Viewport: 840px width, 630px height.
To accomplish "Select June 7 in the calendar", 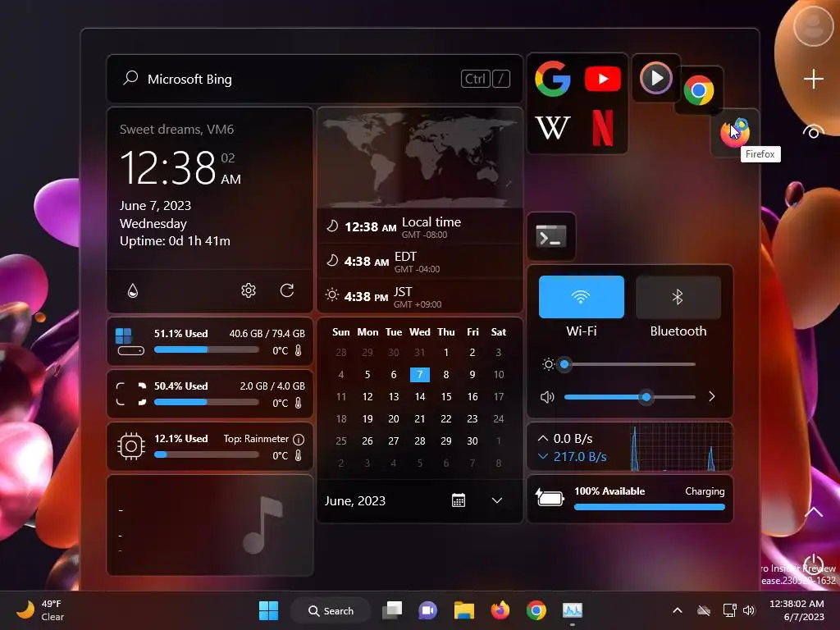I will tap(419, 374).
